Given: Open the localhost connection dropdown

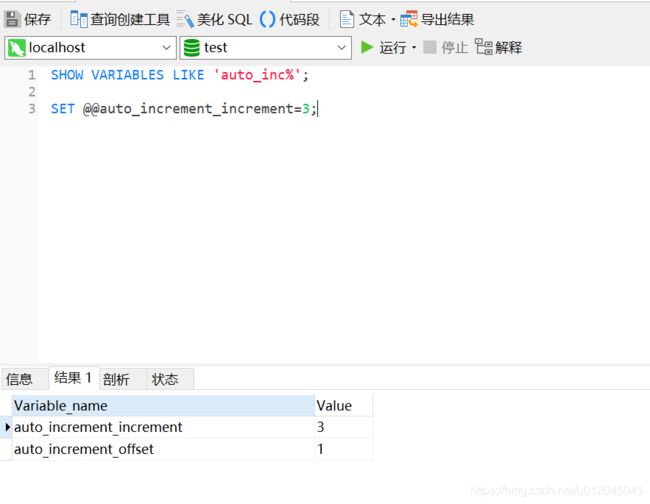Looking at the screenshot, I should pyautogui.click(x=167, y=48).
